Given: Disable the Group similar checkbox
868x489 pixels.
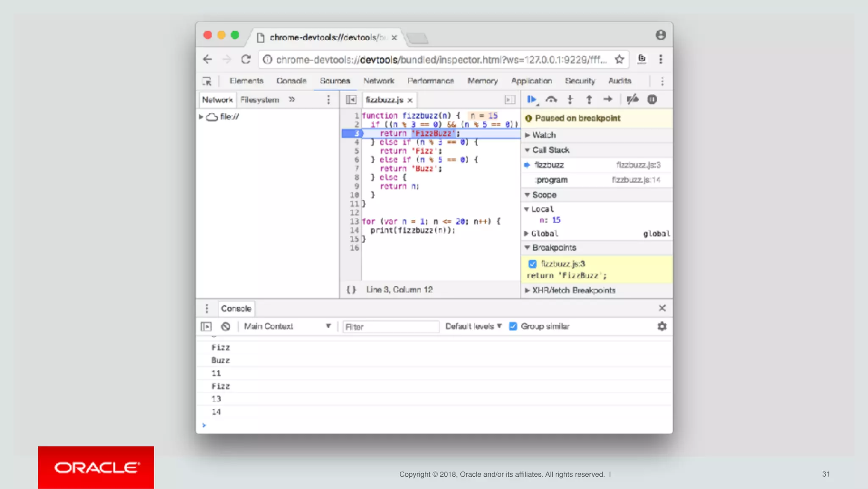Looking at the screenshot, I should [513, 326].
